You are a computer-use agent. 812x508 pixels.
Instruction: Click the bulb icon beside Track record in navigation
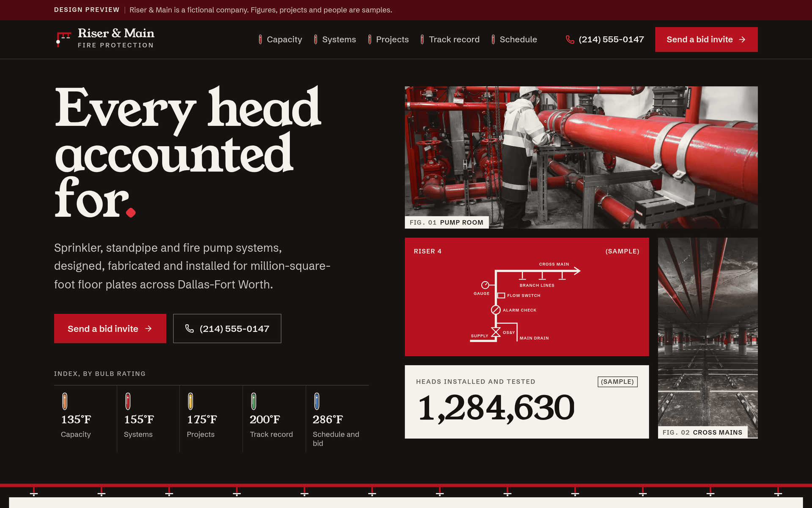coord(422,39)
